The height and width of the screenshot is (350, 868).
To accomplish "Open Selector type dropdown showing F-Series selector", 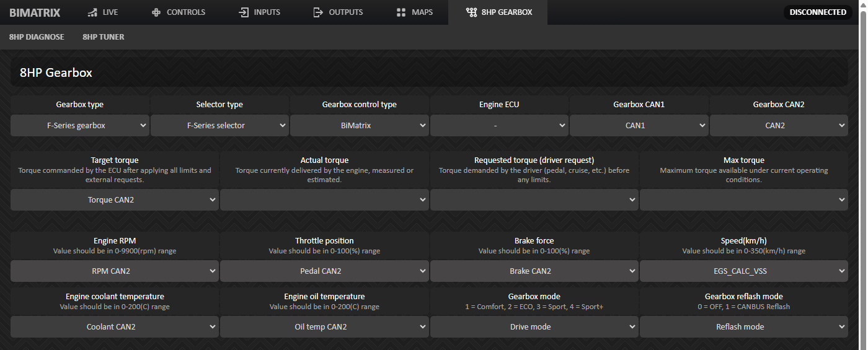I will click(219, 126).
